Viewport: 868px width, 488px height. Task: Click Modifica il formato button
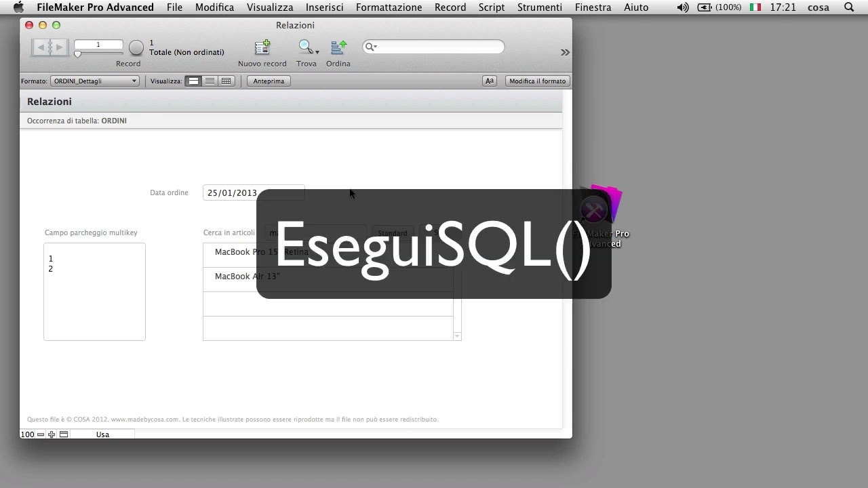click(537, 81)
